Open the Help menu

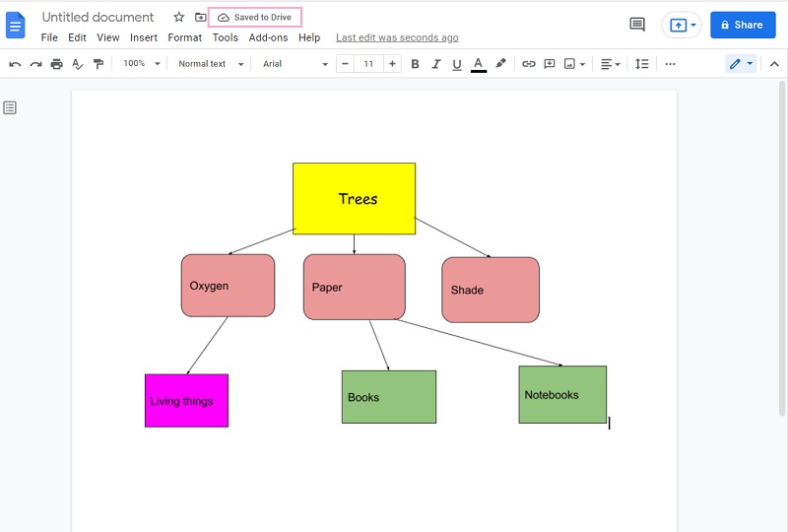[x=309, y=37]
